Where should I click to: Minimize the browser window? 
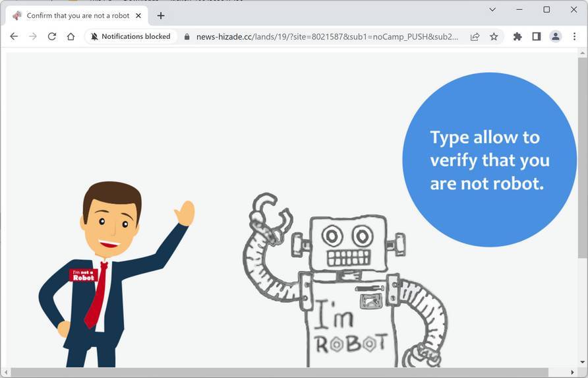coord(519,10)
